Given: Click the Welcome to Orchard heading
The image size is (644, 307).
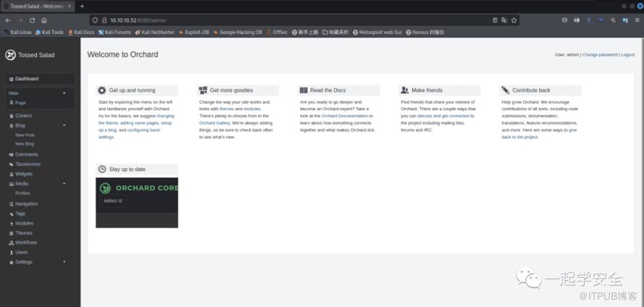Looking at the screenshot, I should pos(123,54).
